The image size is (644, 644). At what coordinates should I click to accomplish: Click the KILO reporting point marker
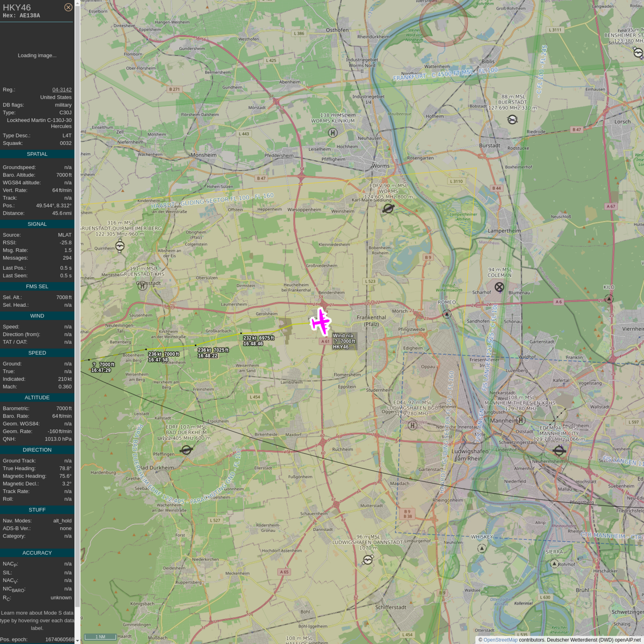click(x=609, y=299)
